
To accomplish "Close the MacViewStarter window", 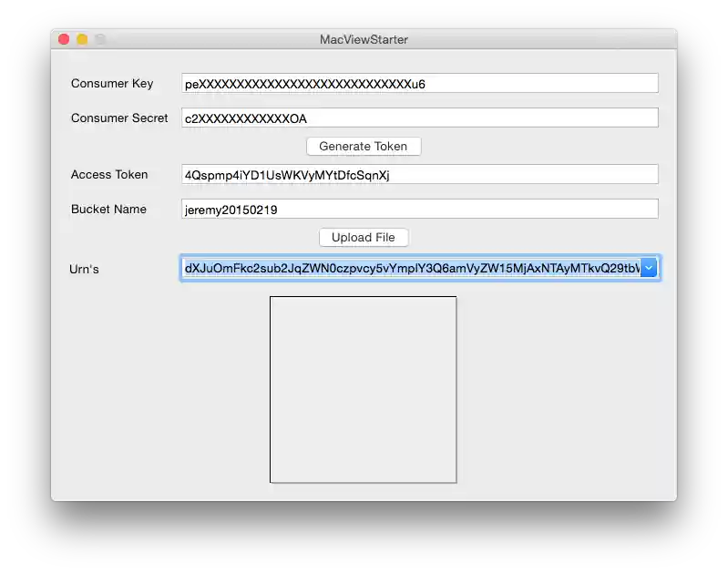I will click(64, 39).
